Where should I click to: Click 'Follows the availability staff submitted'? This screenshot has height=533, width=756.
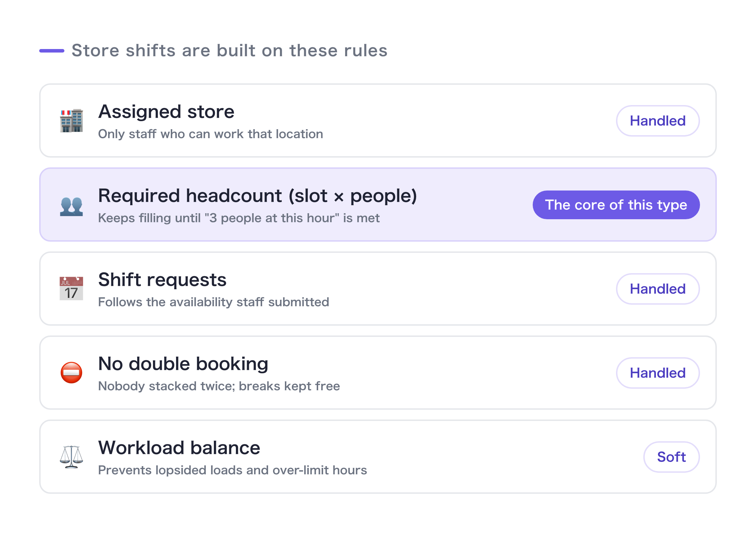point(214,302)
